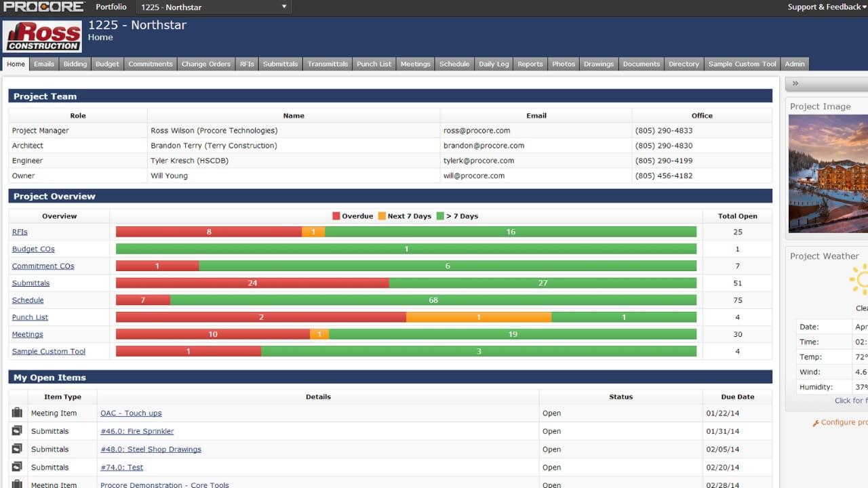
Task: Open the Budget COs link
Action: tap(33, 249)
